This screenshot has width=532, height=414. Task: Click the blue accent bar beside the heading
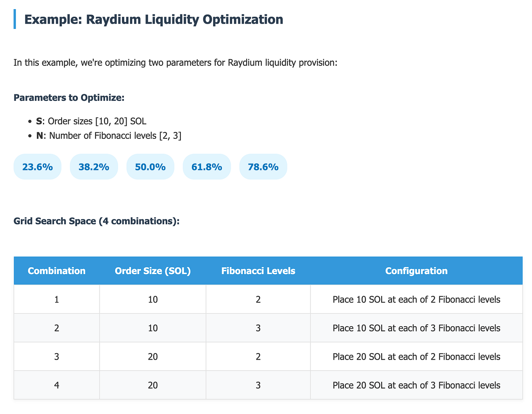15,19
